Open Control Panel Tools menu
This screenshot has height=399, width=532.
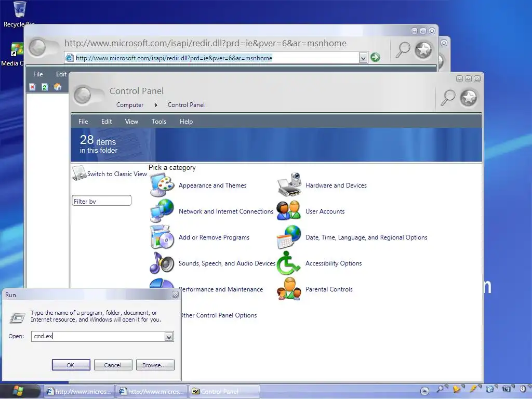coord(159,122)
